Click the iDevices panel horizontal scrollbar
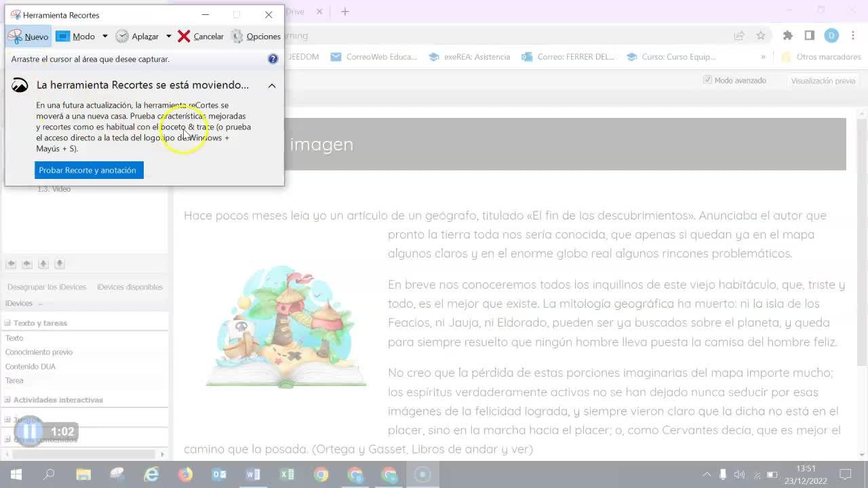Viewport: 868px width, 488px height. tap(84, 453)
